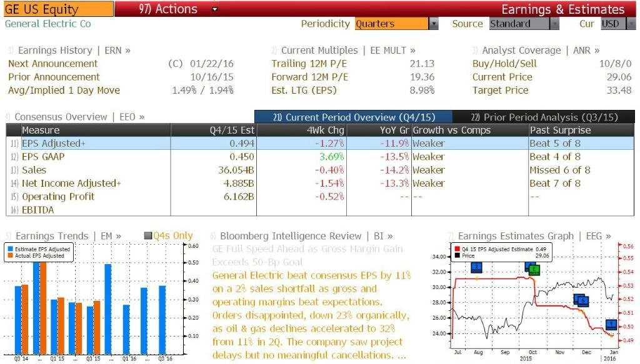Click the Q4/15 Est column header
The height and width of the screenshot is (364, 640).
pyautogui.click(x=214, y=130)
